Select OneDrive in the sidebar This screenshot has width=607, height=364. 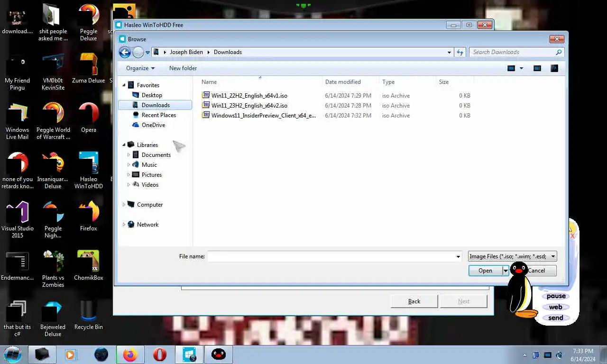(153, 125)
